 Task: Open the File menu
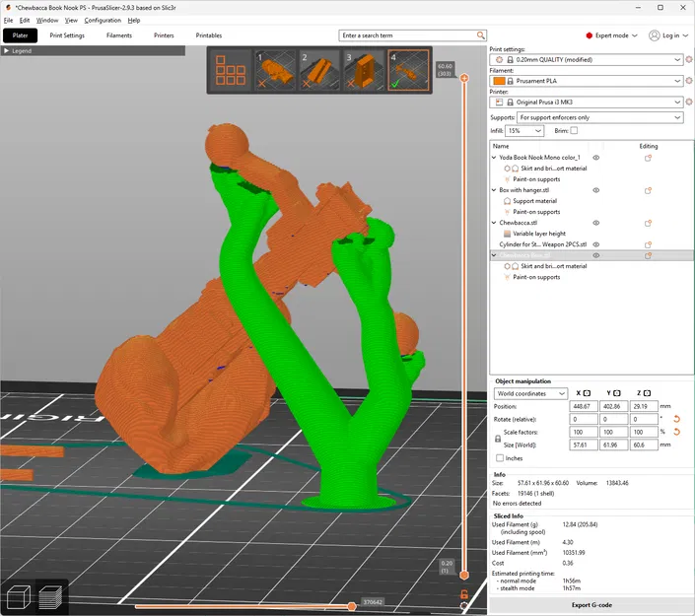click(8, 21)
